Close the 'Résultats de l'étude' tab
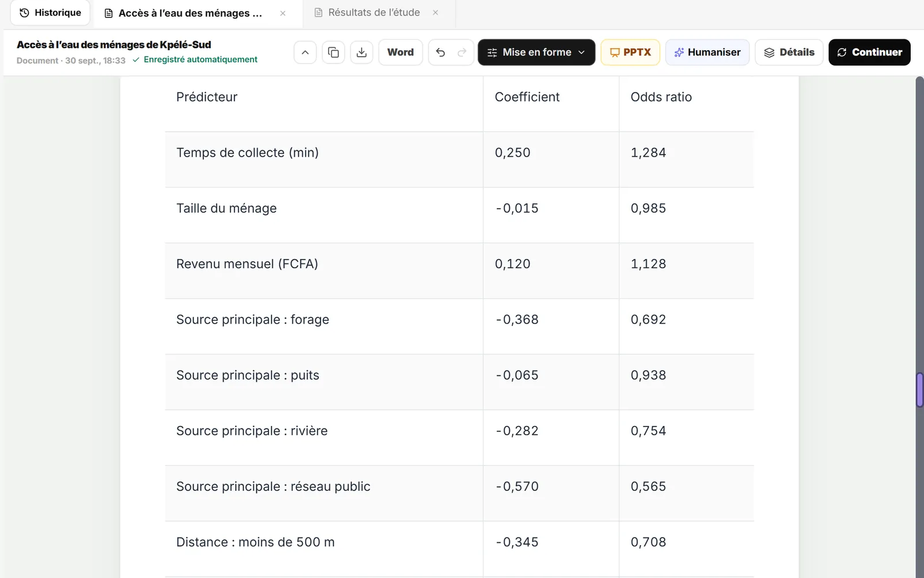The width and height of the screenshot is (924, 578). pos(435,13)
